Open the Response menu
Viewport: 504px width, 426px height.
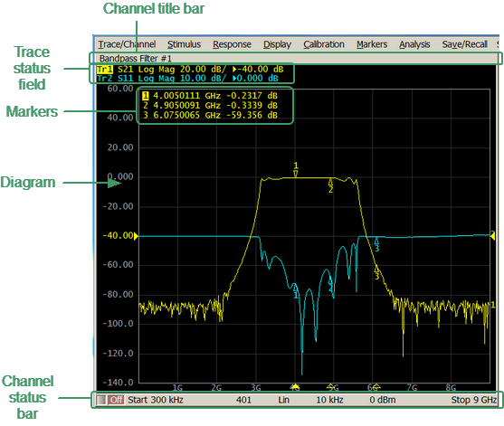coord(232,44)
